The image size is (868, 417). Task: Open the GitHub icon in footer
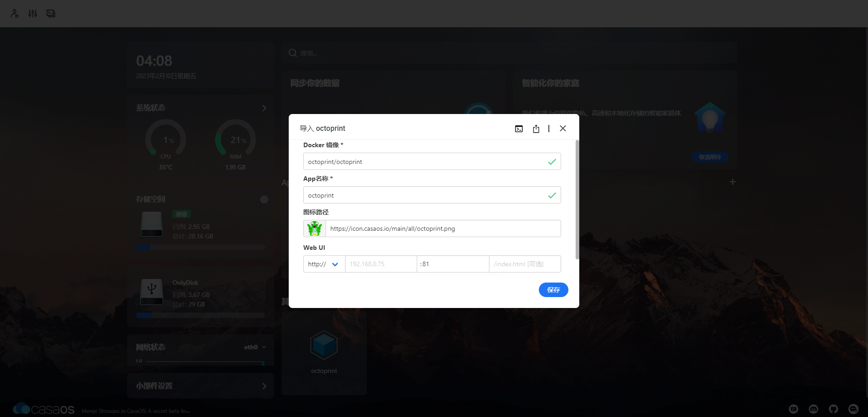tap(833, 409)
